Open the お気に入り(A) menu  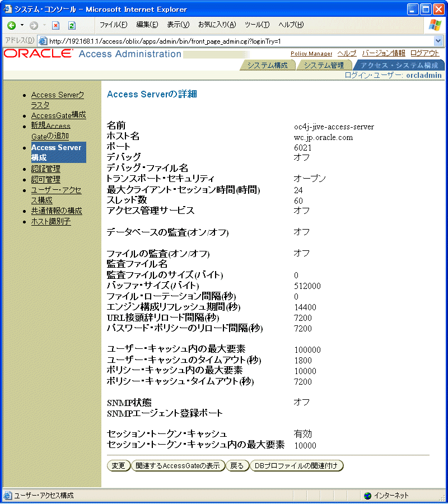(x=217, y=25)
